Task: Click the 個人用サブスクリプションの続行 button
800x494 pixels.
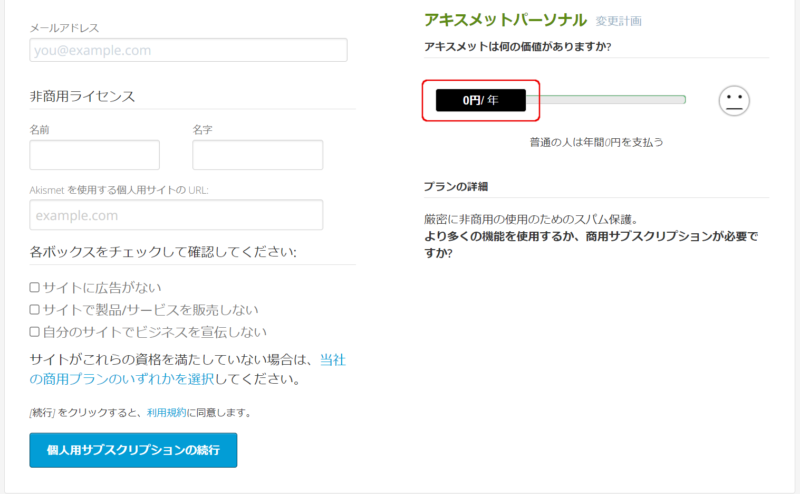Action: [133, 450]
